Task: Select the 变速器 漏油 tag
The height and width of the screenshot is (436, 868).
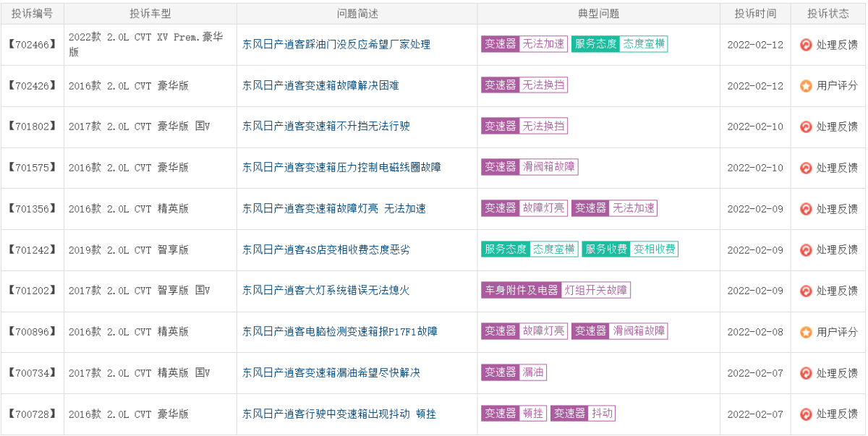Action: coord(514,373)
